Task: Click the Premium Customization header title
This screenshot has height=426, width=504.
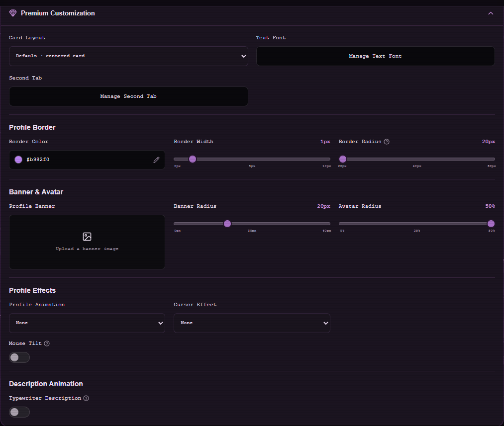Action: [x=58, y=13]
